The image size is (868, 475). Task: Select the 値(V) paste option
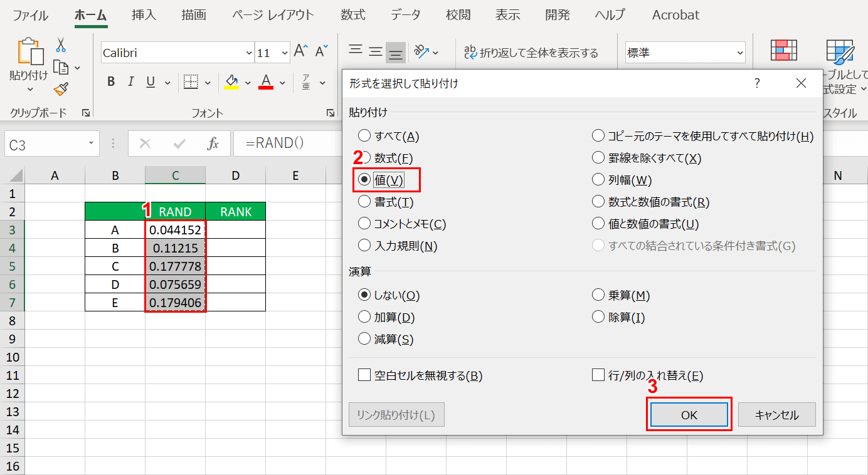click(x=381, y=180)
